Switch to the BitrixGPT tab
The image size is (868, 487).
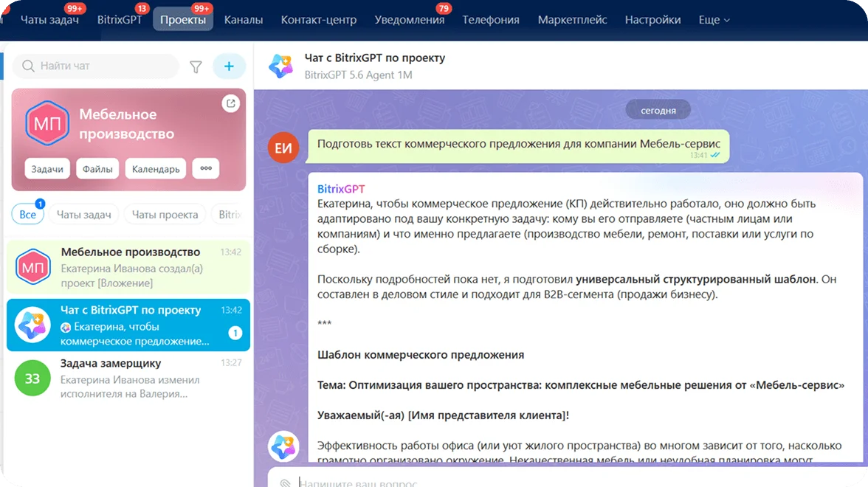(x=120, y=20)
